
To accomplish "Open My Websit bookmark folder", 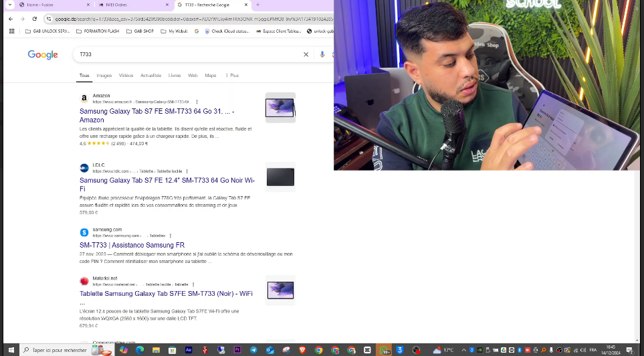I will (174, 31).
